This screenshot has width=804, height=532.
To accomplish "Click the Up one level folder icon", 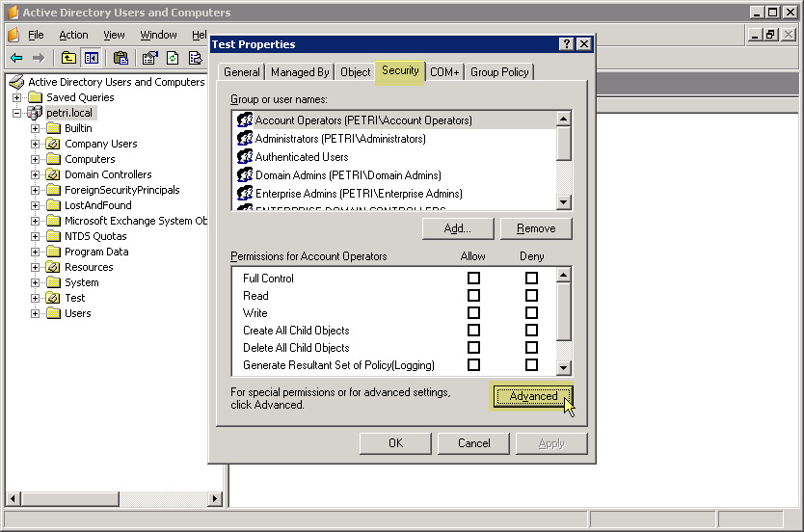I will coord(68,58).
